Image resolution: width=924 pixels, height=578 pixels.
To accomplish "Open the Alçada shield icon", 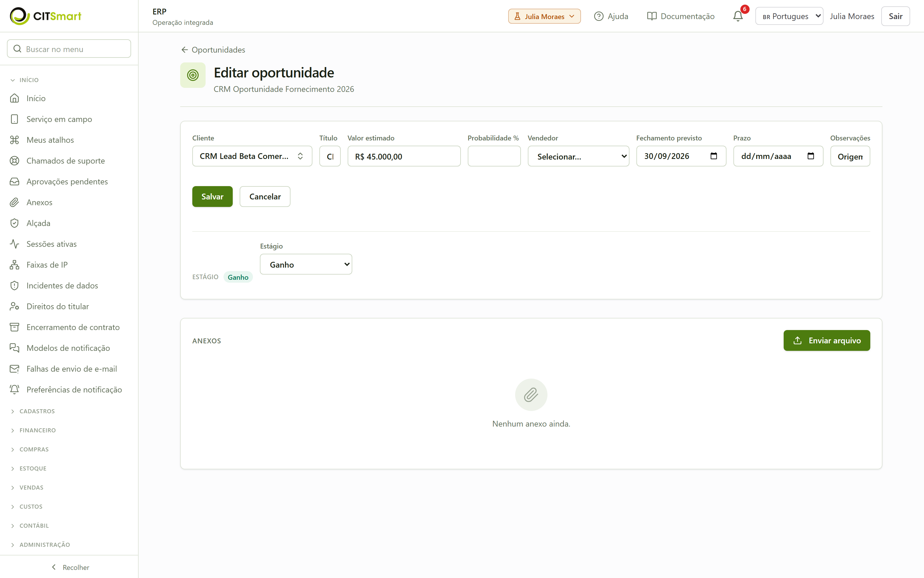I will pyautogui.click(x=14, y=223).
